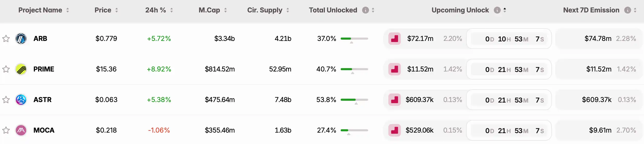Add MOCA to favorites via star
This screenshot has width=644, height=144.
pos(6,130)
